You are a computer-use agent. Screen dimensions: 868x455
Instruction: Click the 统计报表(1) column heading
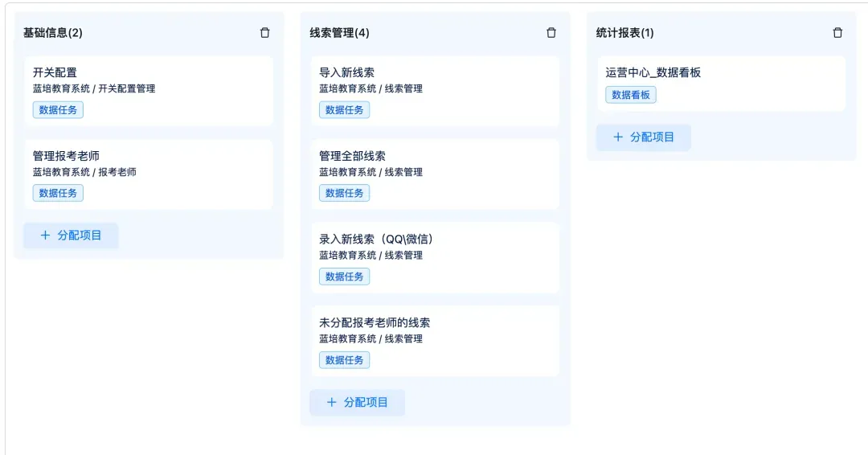point(624,33)
